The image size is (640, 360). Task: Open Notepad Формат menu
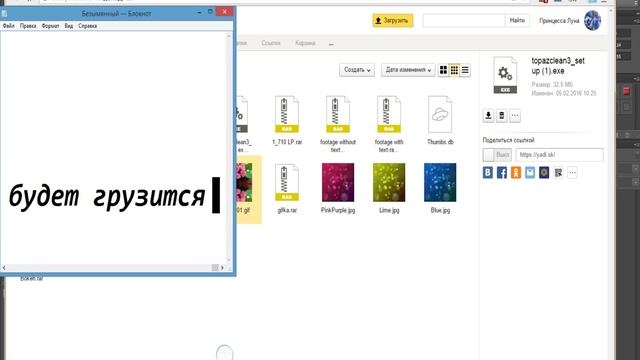coord(50,26)
